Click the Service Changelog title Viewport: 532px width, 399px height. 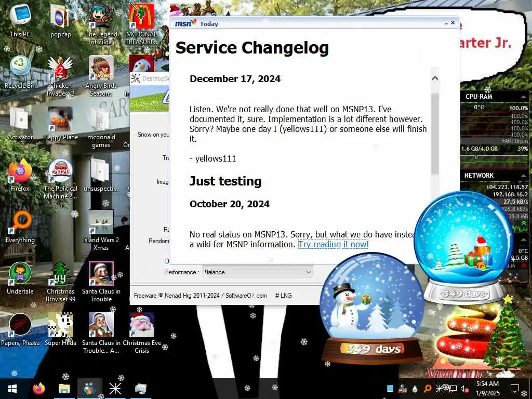[x=252, y=47]
